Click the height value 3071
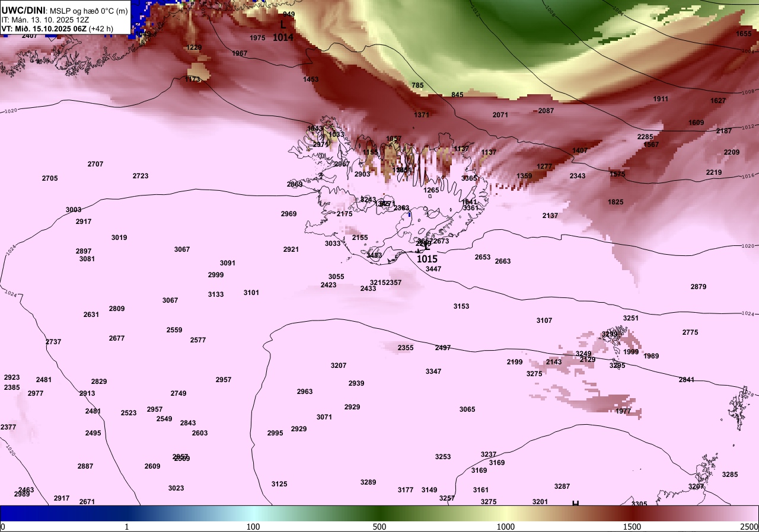The height and width of the screenshot is (532, 759). pyautogui.click(x=324, y=417)
